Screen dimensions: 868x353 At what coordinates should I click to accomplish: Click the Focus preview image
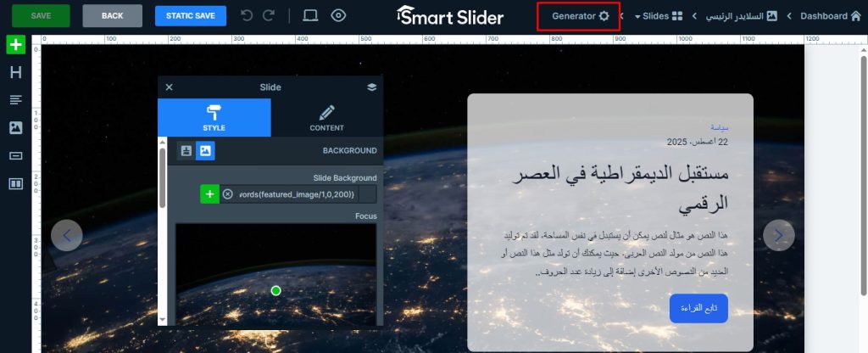coord(275,274)
